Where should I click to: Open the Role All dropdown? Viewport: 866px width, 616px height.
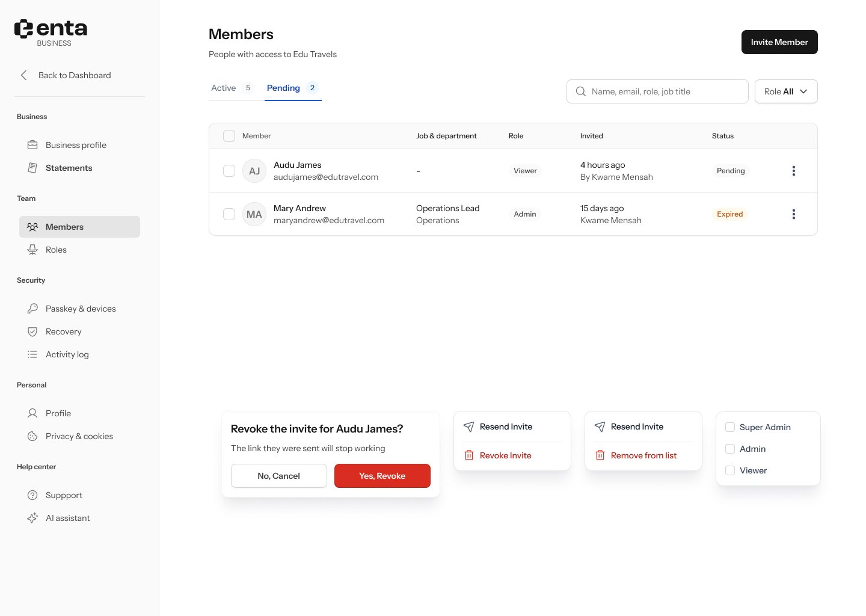coord(786,91)
